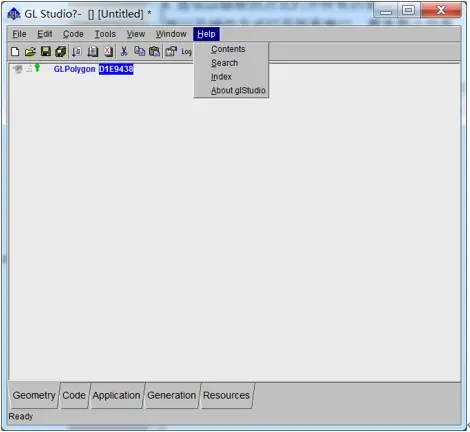
Task: Click the highlighted D1E9438 object name
Action: (116, 69)
